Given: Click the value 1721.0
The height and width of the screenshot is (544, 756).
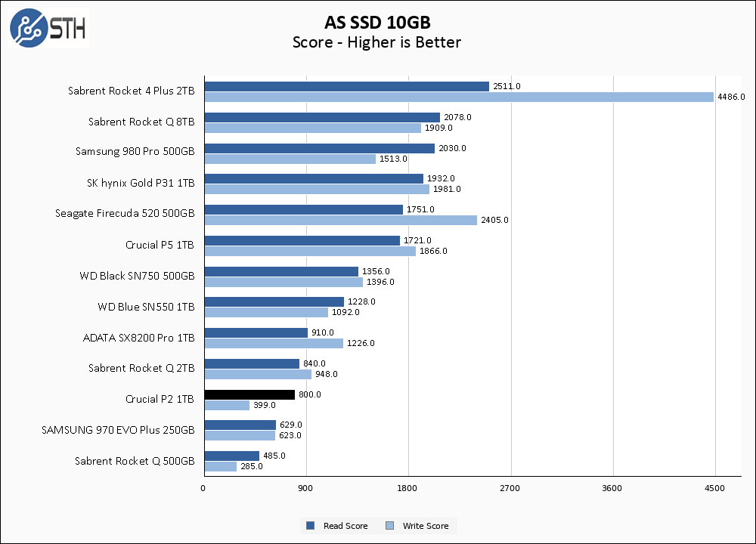Looking at the screenshot, I should pyautogui.click(x=417, y=240).
